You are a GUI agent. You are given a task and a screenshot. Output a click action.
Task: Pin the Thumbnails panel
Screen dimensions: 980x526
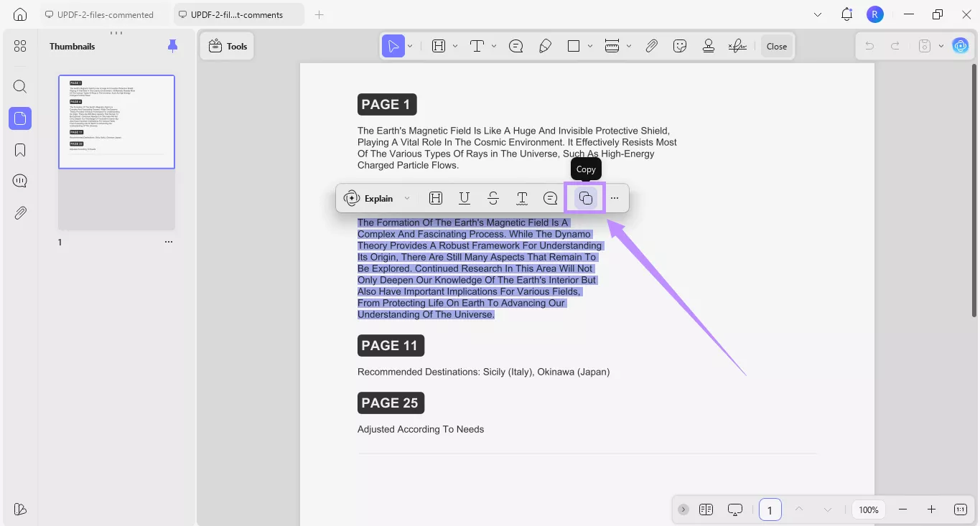point(172,45)
